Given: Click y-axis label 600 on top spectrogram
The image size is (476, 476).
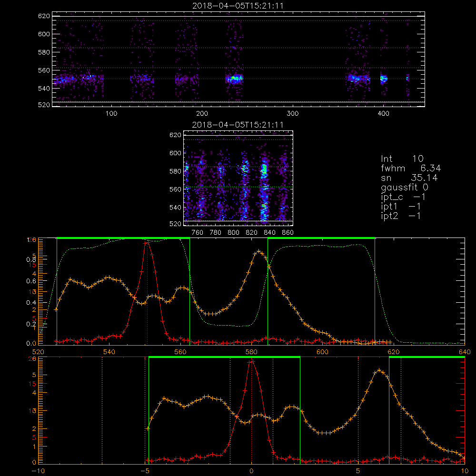Looking at the screenshot, I should click(x=44, y=34).
